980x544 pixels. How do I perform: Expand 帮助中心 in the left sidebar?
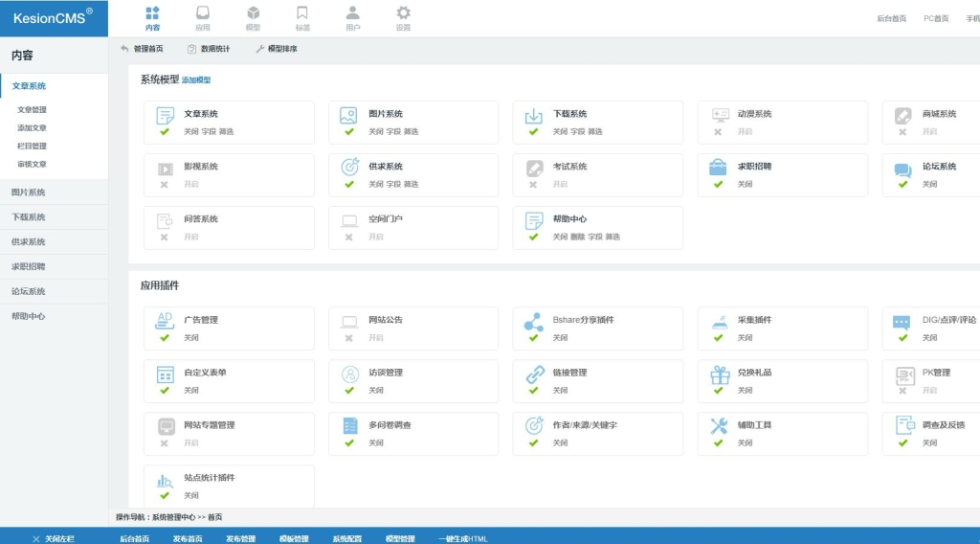(54, 316)
